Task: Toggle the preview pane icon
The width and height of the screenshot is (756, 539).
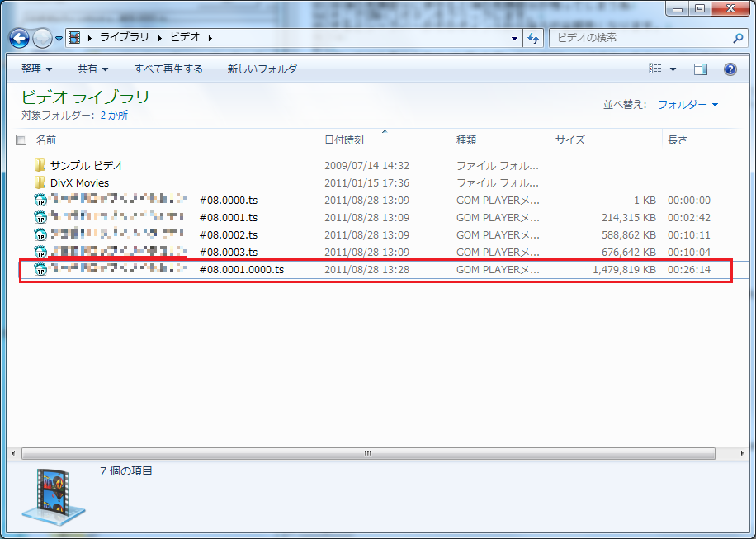Action: 701,69
